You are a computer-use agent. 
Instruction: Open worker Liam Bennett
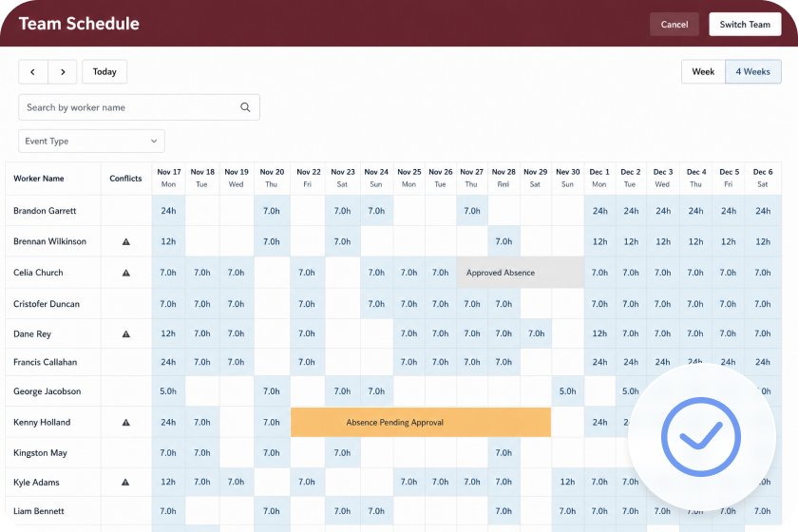[39, 511]
